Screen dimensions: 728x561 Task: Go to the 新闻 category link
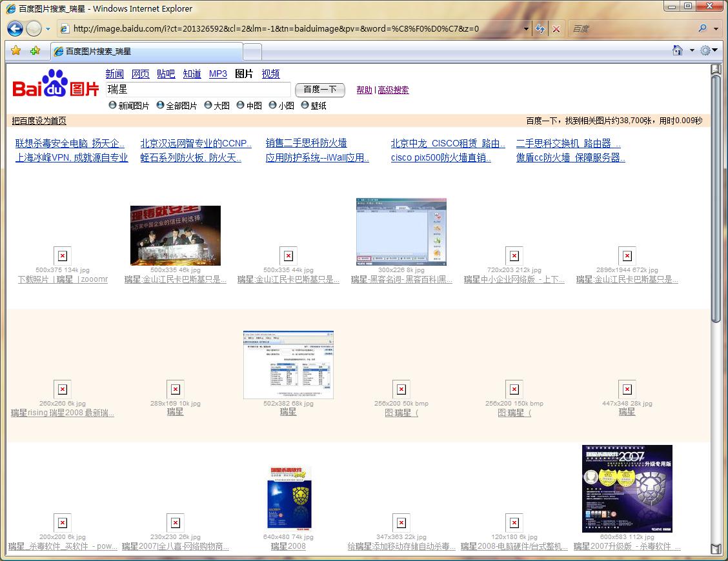coord(115,74)
